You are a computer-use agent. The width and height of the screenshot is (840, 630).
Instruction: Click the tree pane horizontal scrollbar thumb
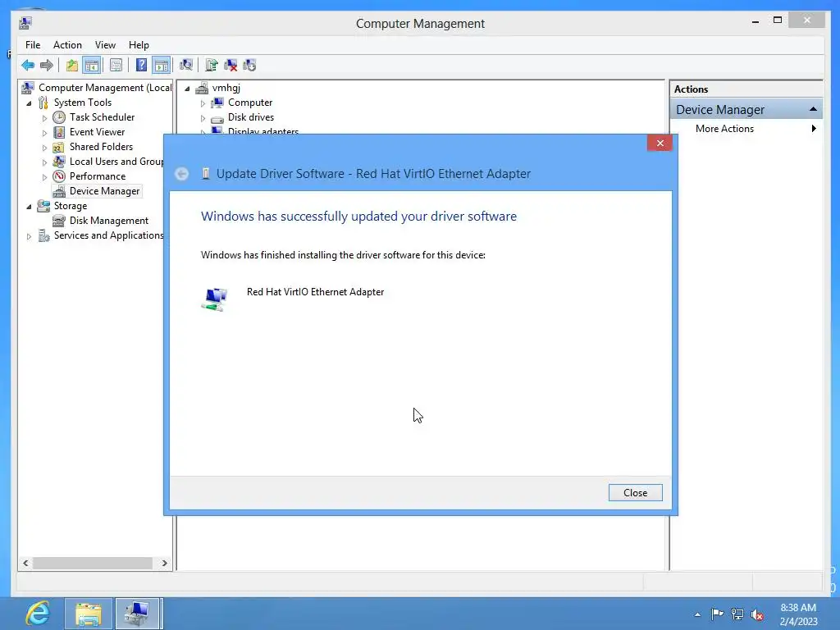(x=93, y=563)
